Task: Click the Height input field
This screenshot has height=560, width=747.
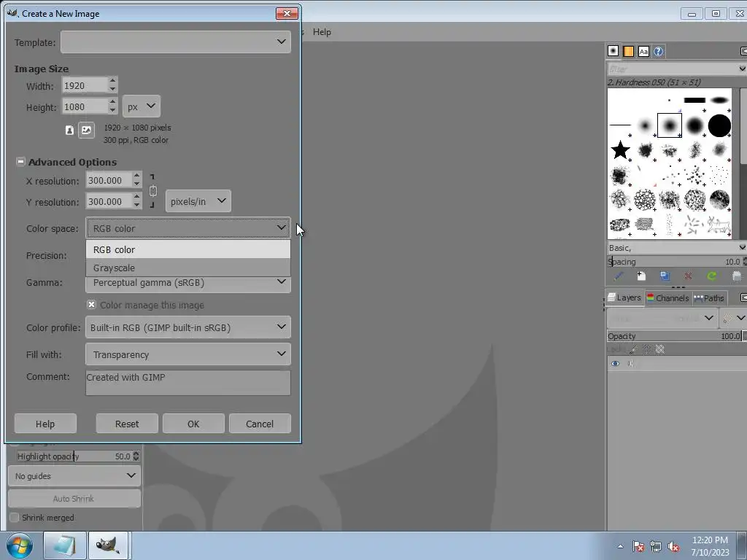Action: pyautogui.click(x=85, y=106)
